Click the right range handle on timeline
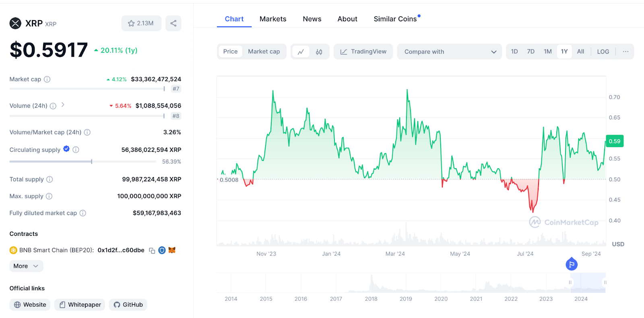The image size is (644, 318). coord(605,283)
